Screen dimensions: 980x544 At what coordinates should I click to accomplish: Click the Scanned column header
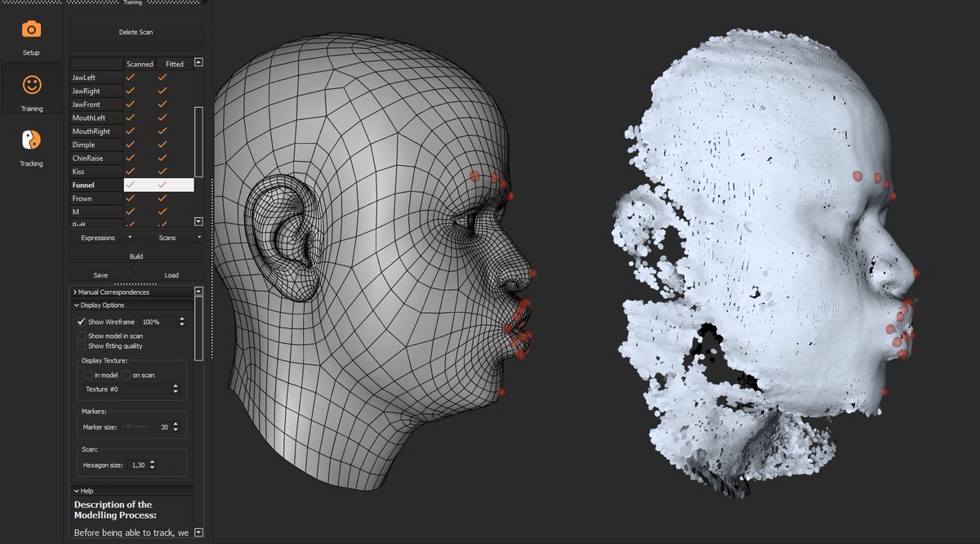pos(140,64)
